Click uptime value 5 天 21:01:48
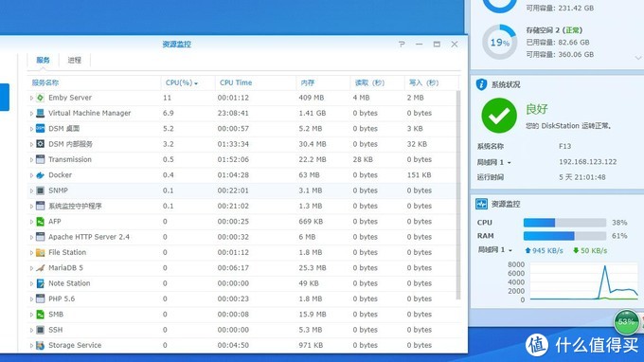 [x=582, y=177]
